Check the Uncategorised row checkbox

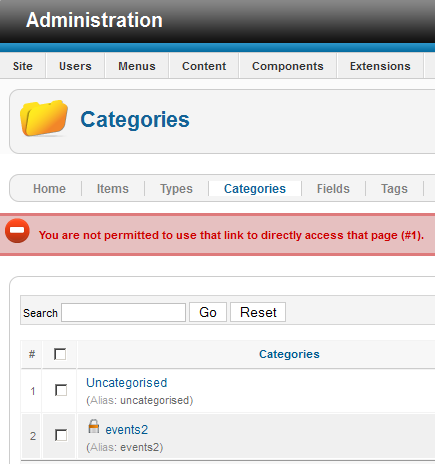point(61,390)
